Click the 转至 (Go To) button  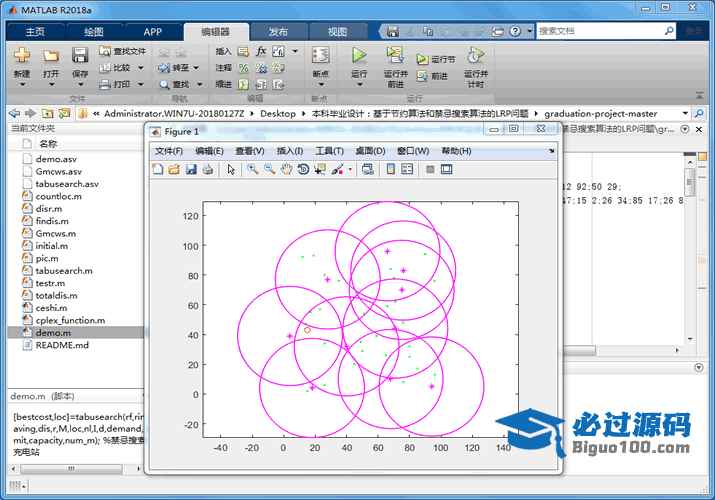point(174,68)
